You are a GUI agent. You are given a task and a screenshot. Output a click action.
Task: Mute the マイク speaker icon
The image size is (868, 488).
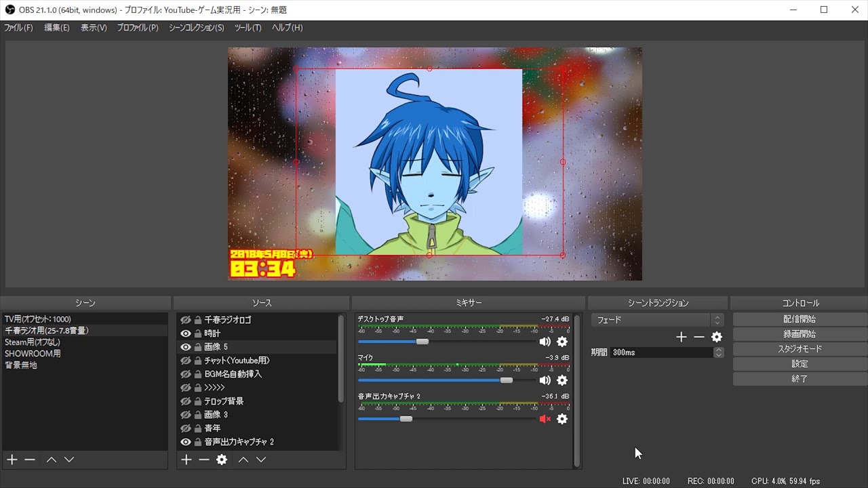pos(545,380)
